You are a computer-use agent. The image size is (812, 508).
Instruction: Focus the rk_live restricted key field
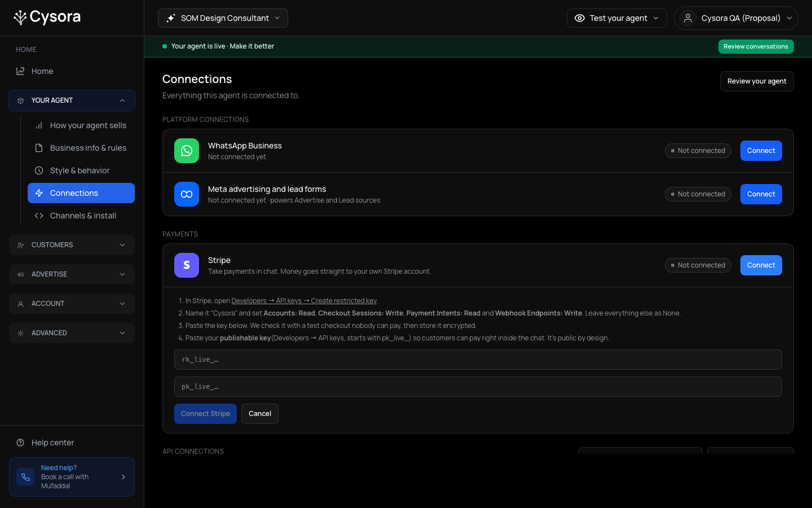(478, 360)
